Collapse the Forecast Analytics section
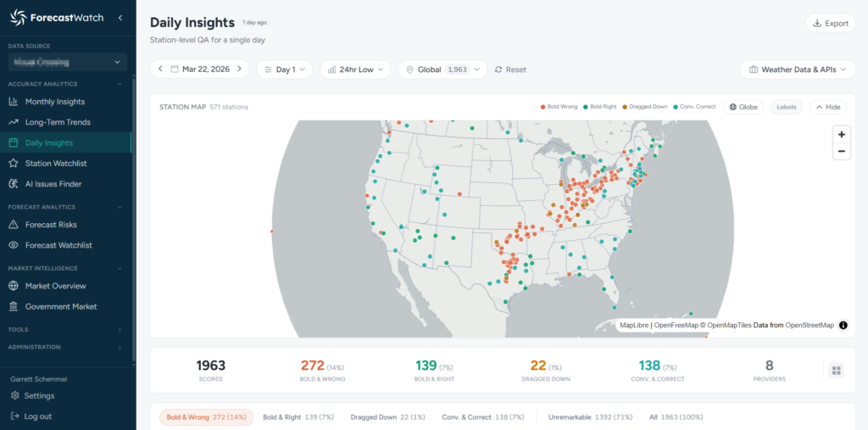 [120, 207]
